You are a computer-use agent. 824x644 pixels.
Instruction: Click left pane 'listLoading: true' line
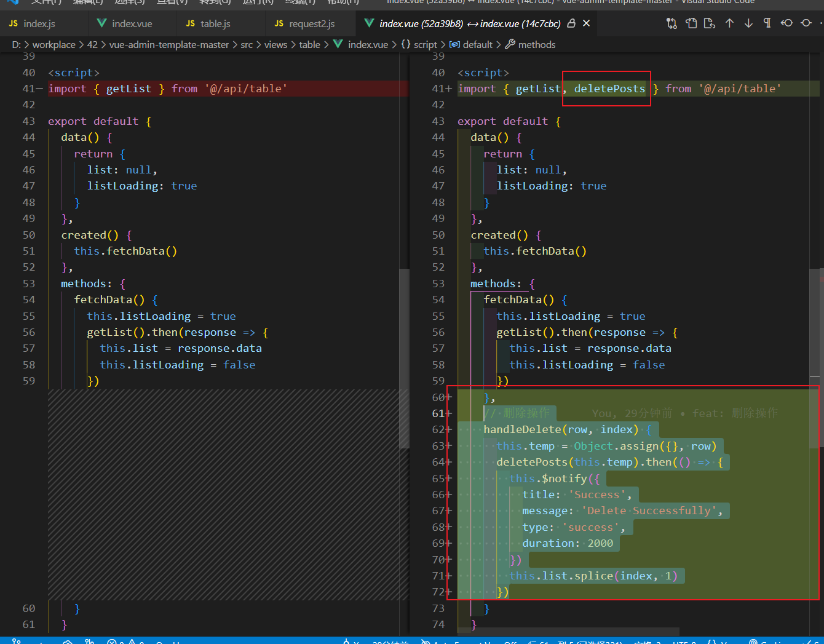point(141,186)
